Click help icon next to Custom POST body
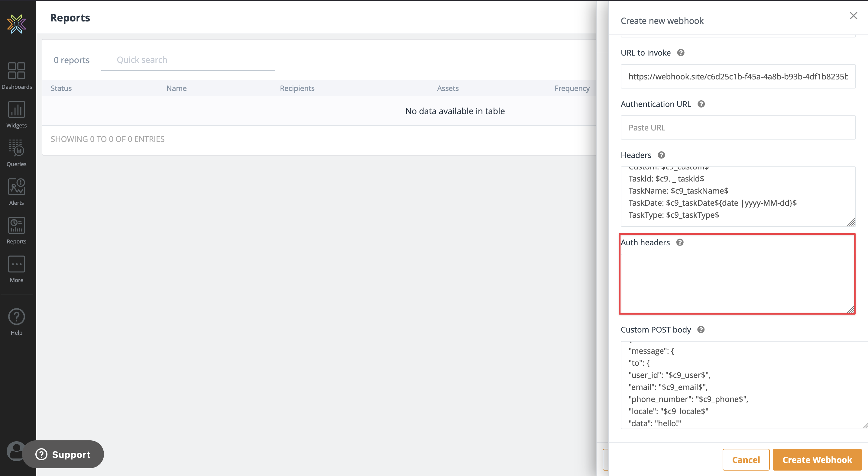This screenshot has height=476, width=868. [701, 330]
